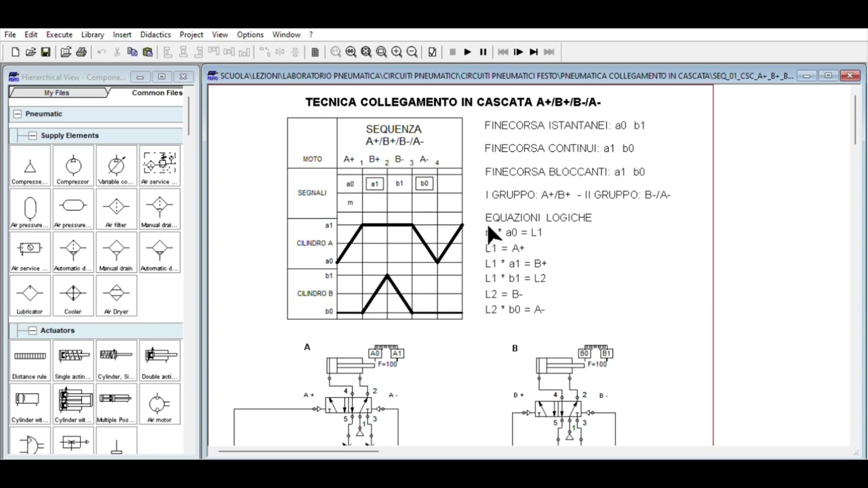The height and width of the screenshot is (488, 868).
Task: Pick the Multiple Position cylinder component
Action: [x=116, y=405]
